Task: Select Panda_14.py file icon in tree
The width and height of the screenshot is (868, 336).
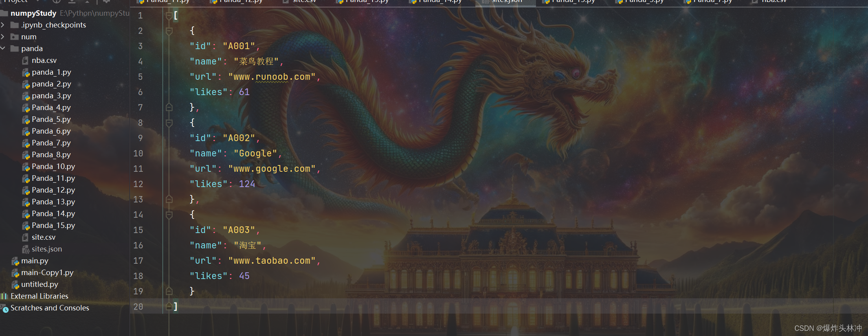Action: [26, 214]
